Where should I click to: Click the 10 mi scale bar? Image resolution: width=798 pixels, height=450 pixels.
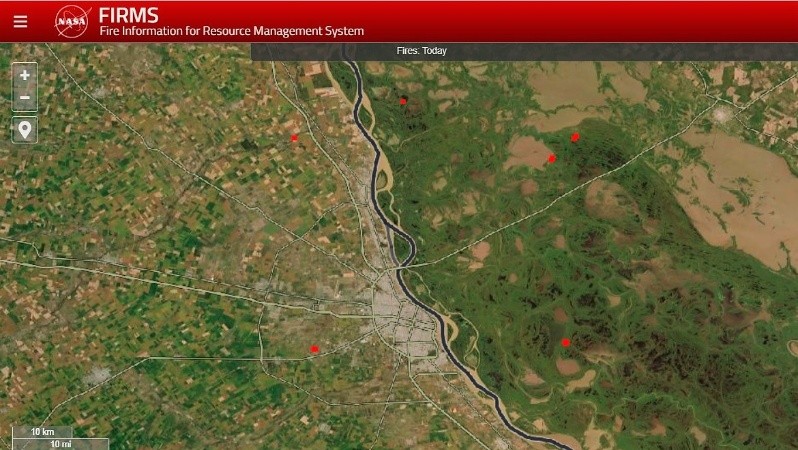(x=58, y=444)
